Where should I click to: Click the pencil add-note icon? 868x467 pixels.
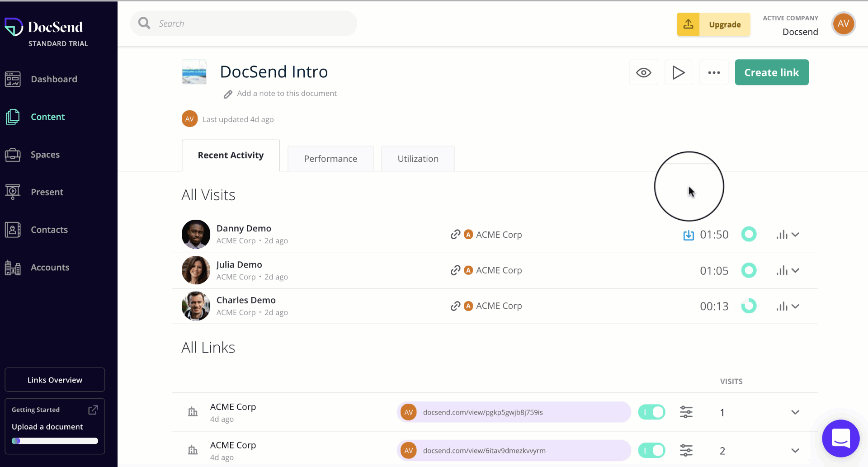(228, 94)
